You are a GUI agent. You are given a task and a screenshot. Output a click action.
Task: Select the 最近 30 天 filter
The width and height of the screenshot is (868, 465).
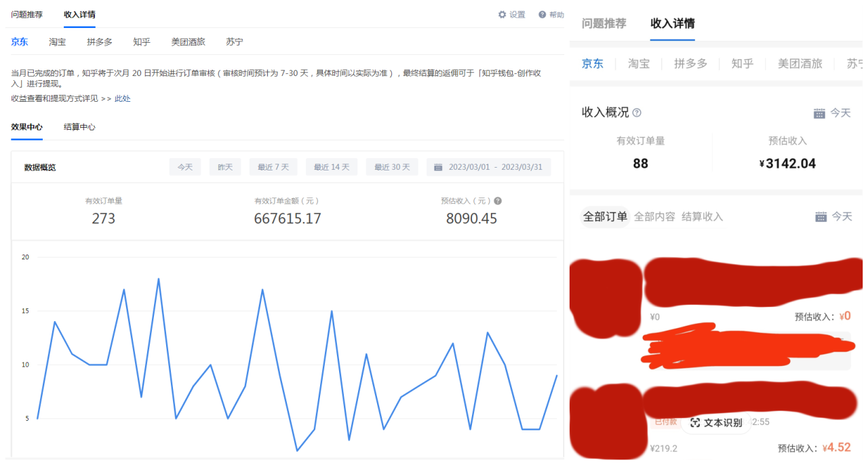391,166
